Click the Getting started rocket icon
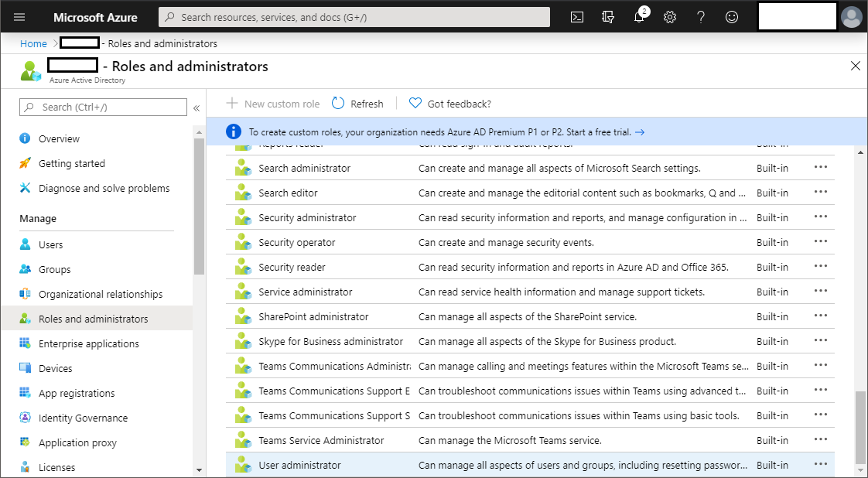Viewport: 868px width, 478px height. coord(25,163)
